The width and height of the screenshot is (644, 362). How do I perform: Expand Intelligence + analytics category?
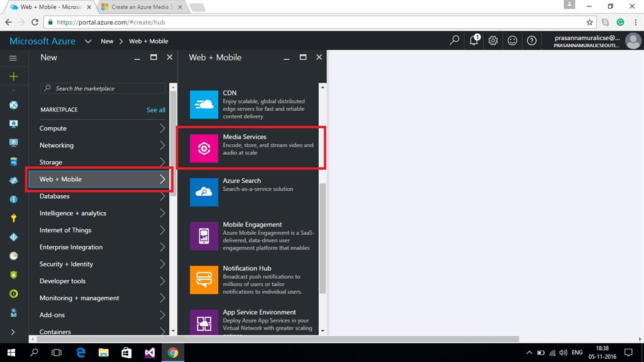pyautogui.click(x=99, y=213)
